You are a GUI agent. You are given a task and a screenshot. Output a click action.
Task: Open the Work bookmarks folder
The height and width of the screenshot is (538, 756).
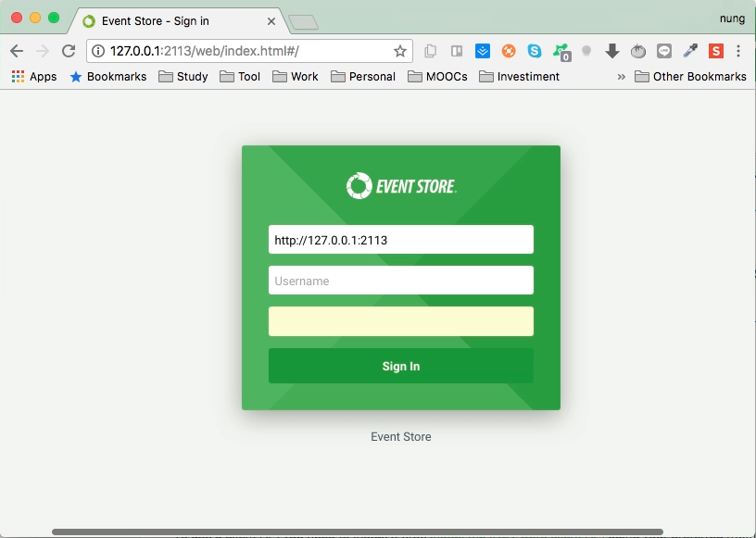(295, 77)
